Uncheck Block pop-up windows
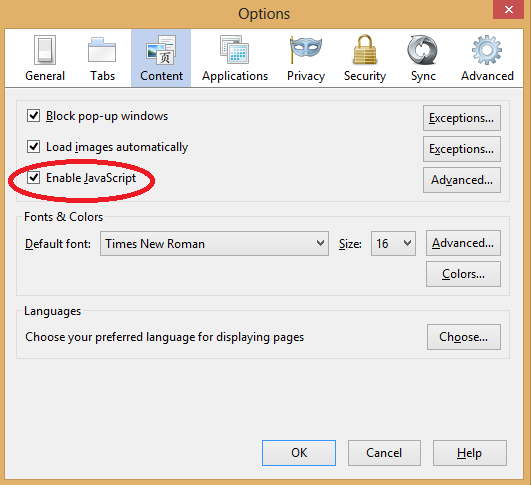 tap(34, 115)
